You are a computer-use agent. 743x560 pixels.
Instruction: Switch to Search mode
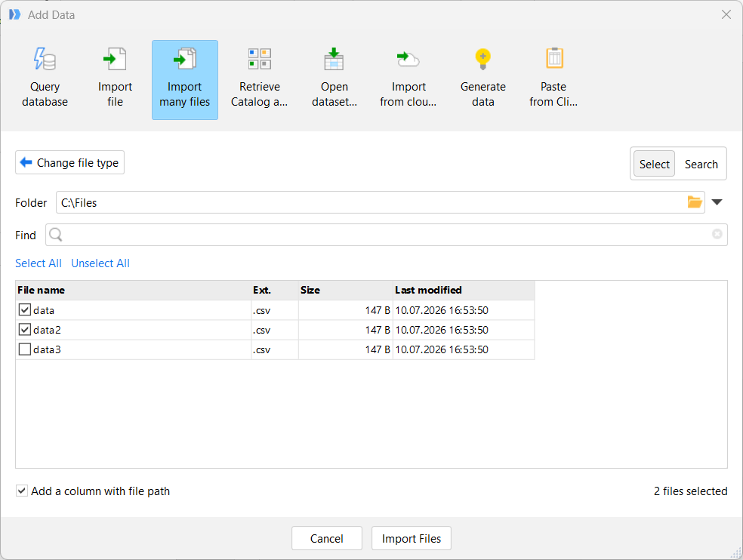[x=701, y=164]
